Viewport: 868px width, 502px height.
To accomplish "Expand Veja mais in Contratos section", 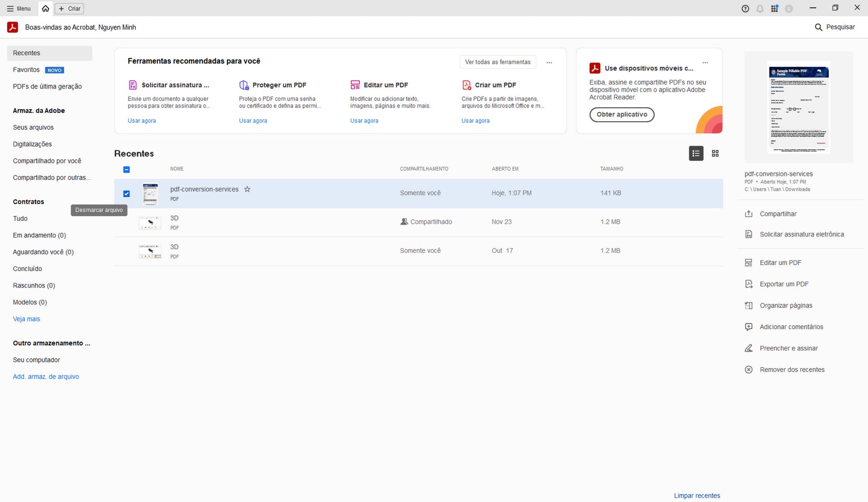I will pos(26,319).
